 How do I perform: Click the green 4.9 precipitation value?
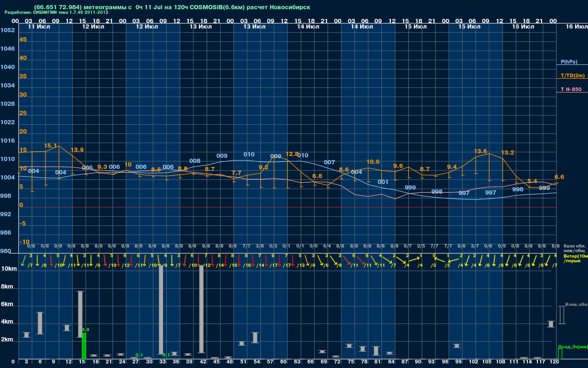(85, 330)
